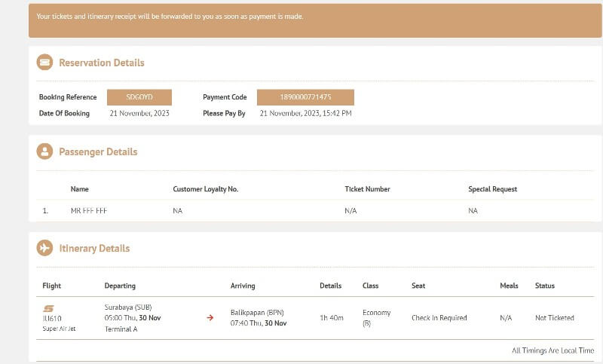Click the Balikpapan (BPN) arrival city

coord(257,313)
